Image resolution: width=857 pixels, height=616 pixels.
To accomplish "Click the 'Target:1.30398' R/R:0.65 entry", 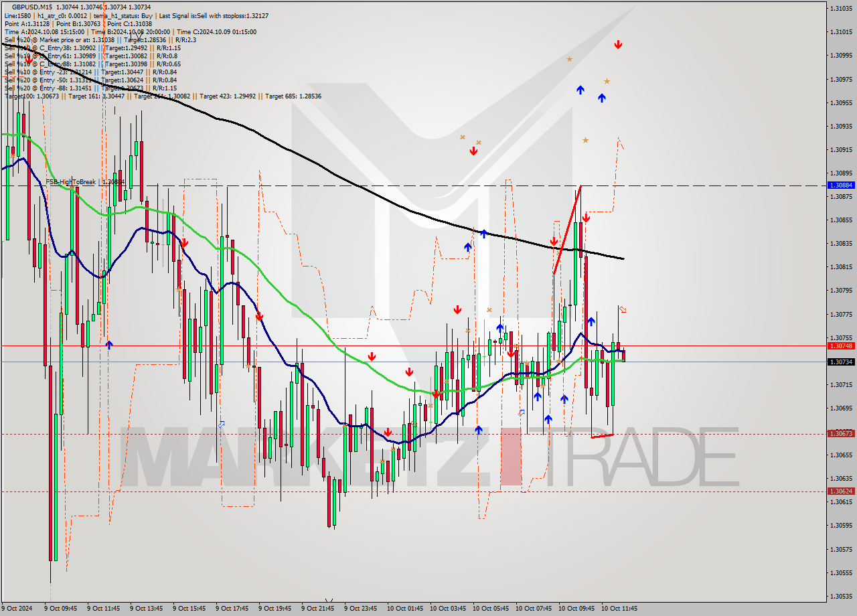I will (143, 64).
